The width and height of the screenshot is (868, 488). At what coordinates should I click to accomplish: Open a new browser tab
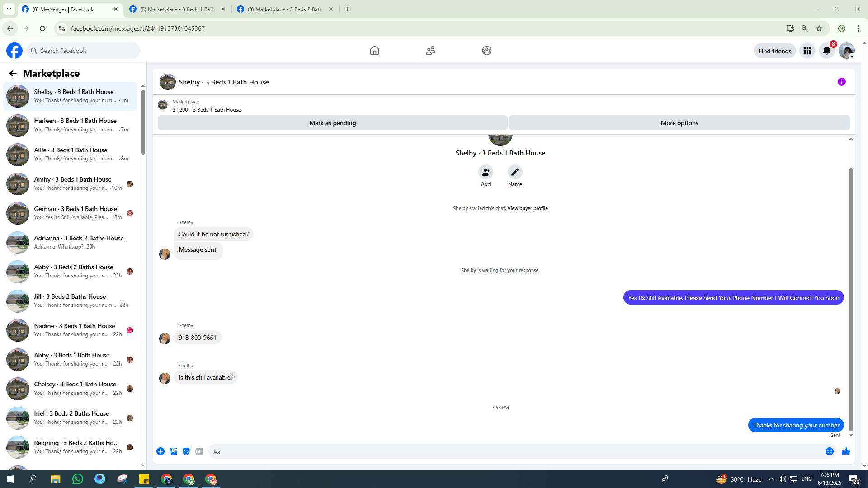(347, 9)
